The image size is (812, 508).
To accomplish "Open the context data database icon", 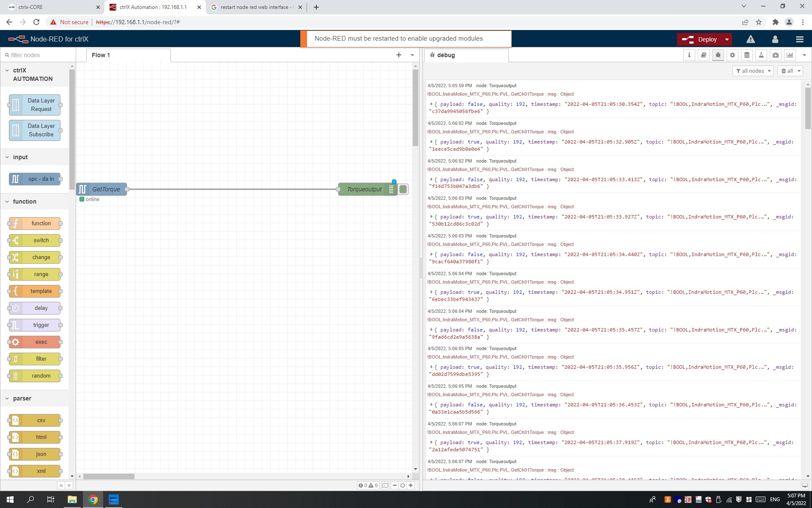I will [747, 55].
